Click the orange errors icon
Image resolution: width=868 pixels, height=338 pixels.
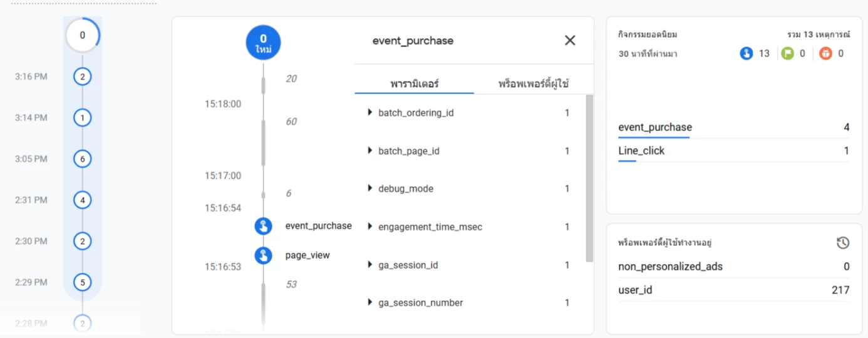(825, 54)
